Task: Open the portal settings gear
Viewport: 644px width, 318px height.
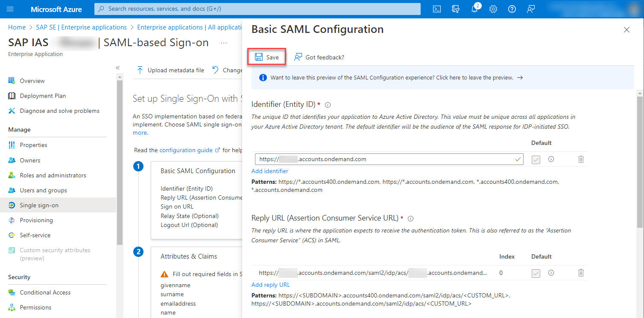Action: (493, 9)
